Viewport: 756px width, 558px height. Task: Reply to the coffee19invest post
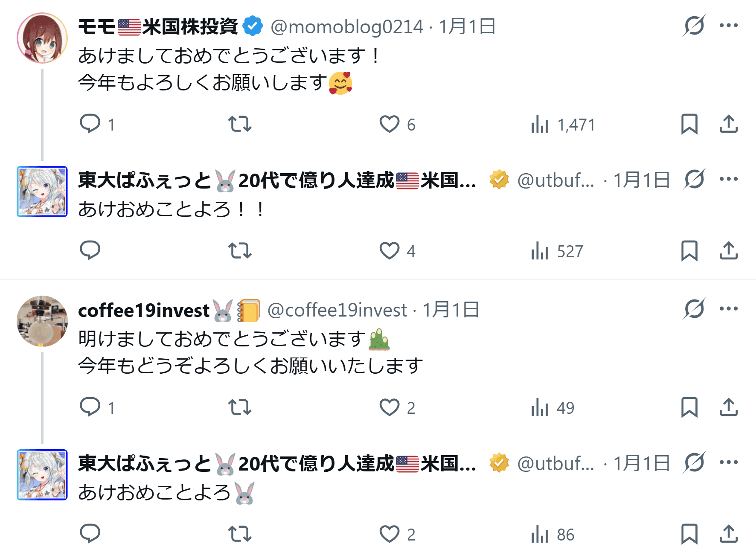(90, 407)
